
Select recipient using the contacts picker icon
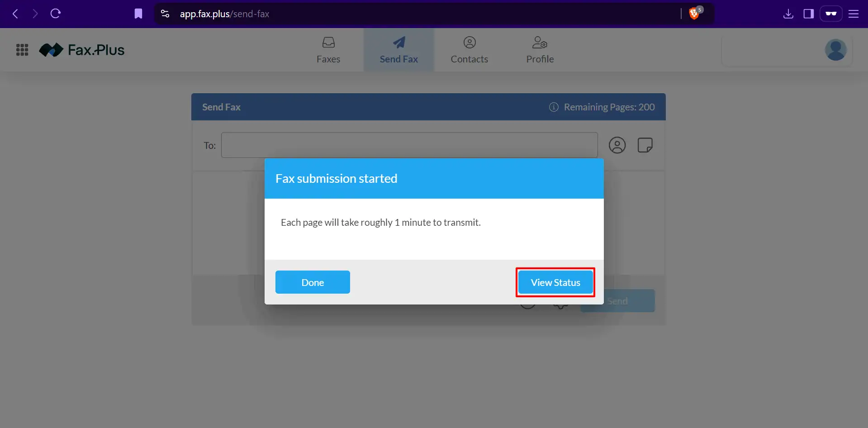coord(617,145)
